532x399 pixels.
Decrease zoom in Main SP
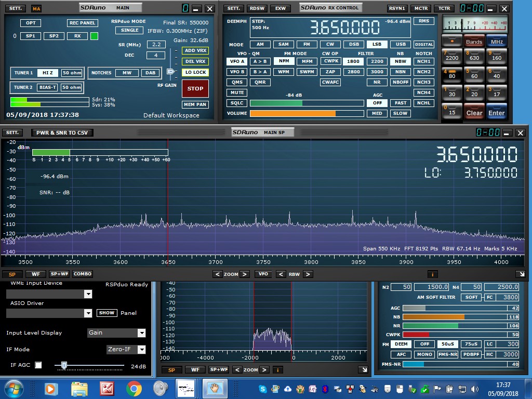[x=218, y=274]
